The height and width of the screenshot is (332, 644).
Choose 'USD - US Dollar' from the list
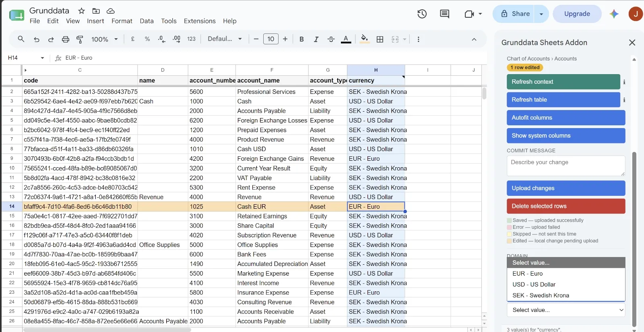(566, 284)
